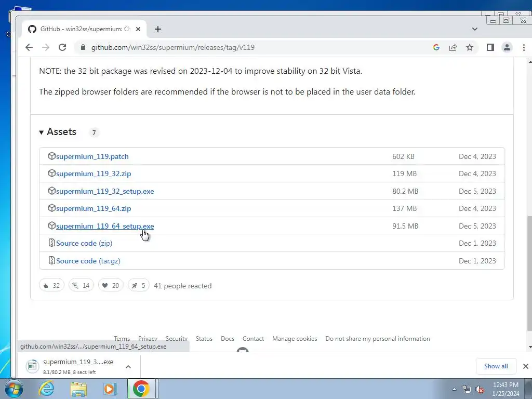Close the GitHub supermium tab
Viewport: 532px width, 399px height.
[138, 29]
